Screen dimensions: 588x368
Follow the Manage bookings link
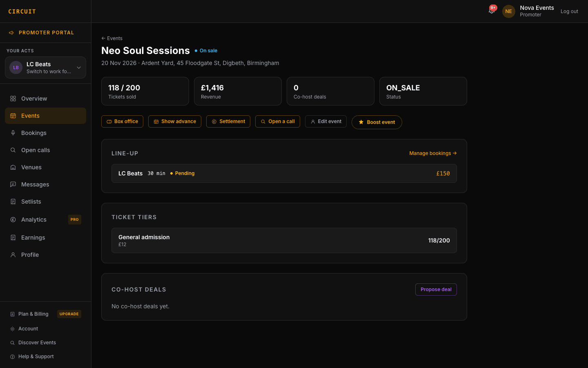click(433, 153)
